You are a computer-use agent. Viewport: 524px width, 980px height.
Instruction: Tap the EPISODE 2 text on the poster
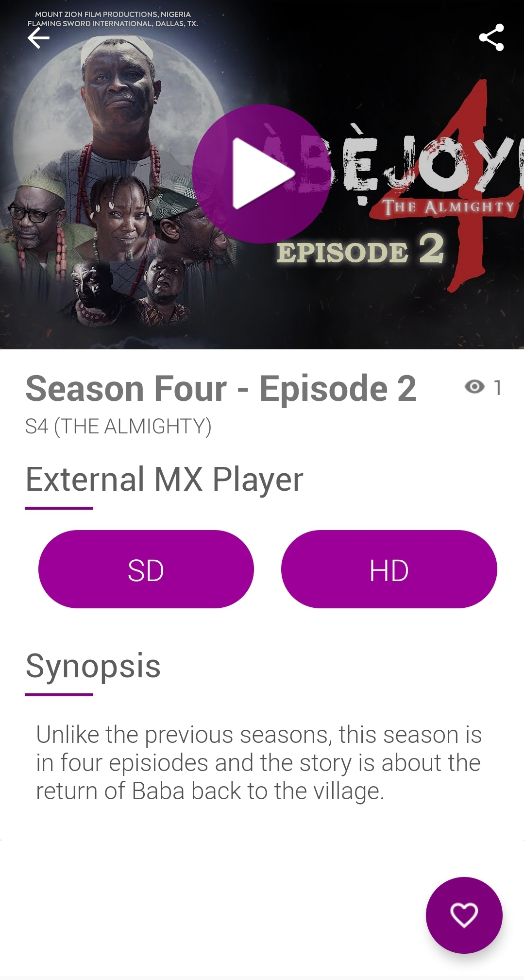[x=360, y=249]
